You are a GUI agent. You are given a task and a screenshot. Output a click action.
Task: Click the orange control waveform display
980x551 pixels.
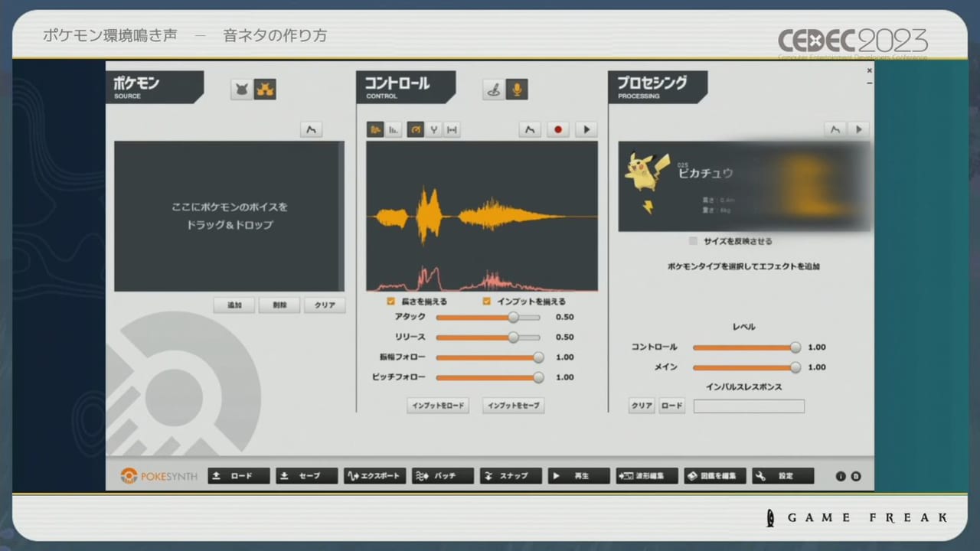482,217
